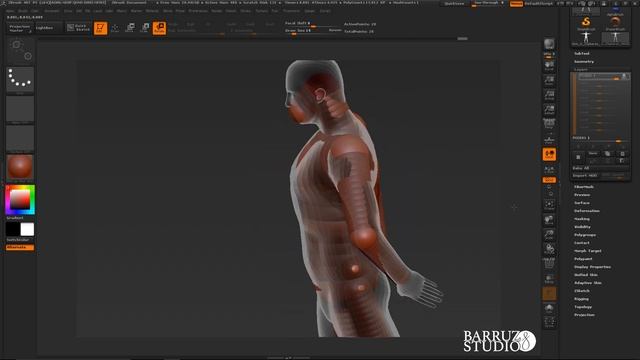Click the Scroll canvas icon
The image size is (640, 360).
coord(549,66)
